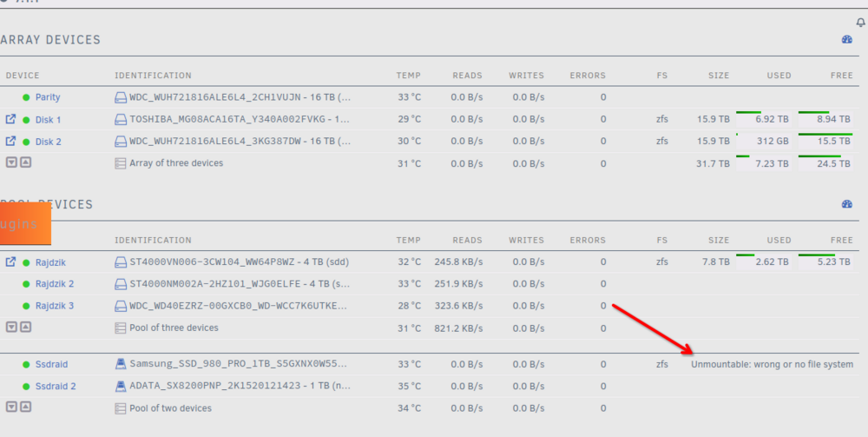Click Ssdraid green status dot
Viewport: 868px width, 437px height.
pyautogui.click(x=26, y=364)
